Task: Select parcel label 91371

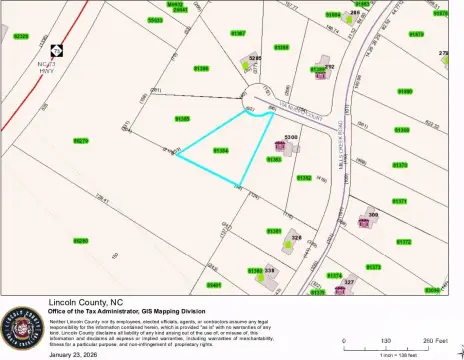Action: 400,201
